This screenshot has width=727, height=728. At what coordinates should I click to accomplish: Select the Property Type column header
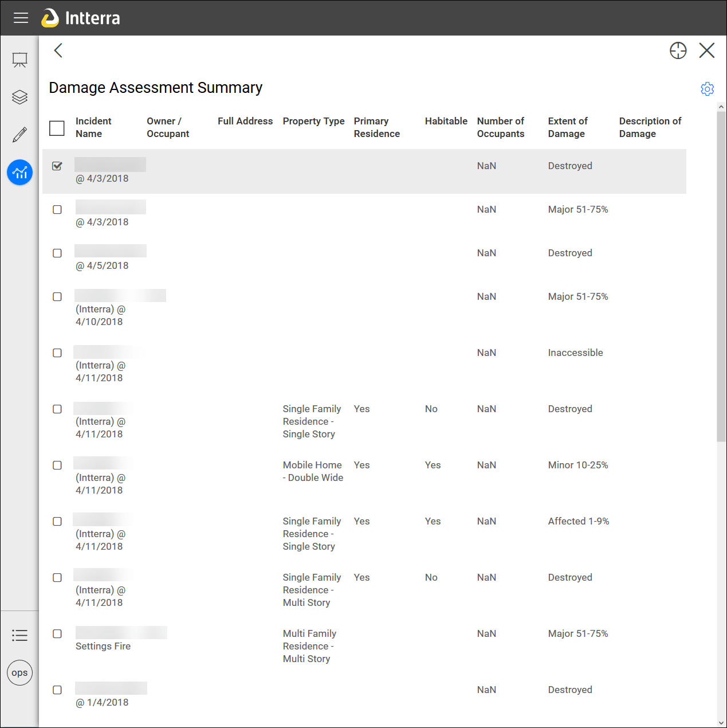(313, 121)
